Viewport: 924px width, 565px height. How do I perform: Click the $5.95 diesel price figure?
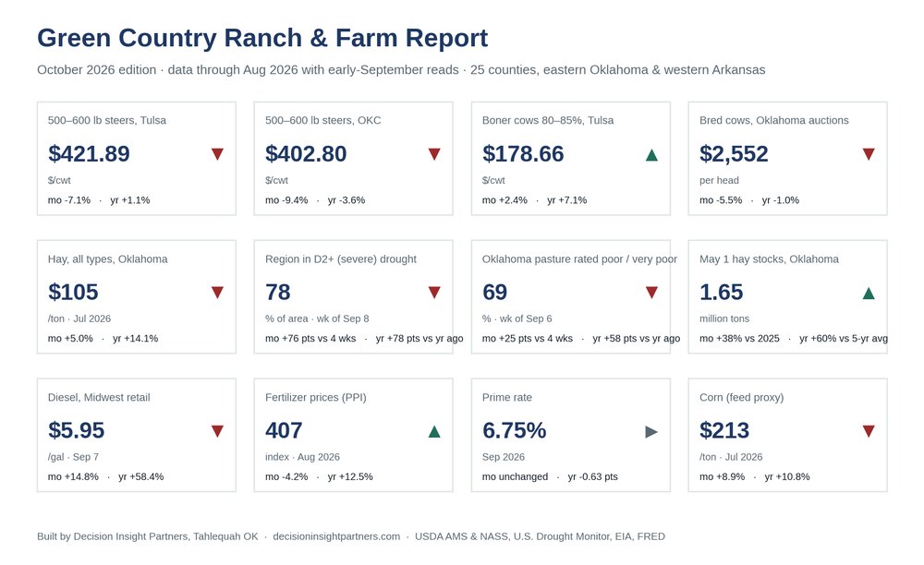[76, 430]
